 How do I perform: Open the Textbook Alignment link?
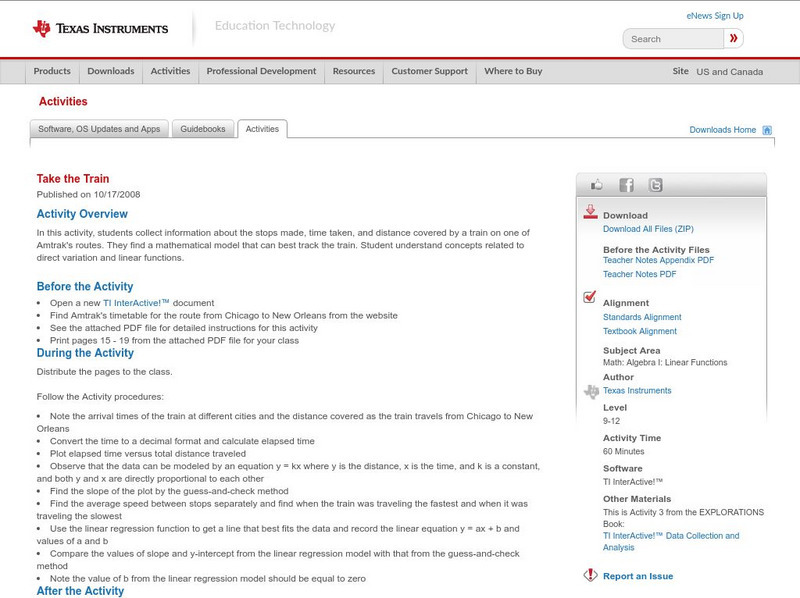click(640, 332)
